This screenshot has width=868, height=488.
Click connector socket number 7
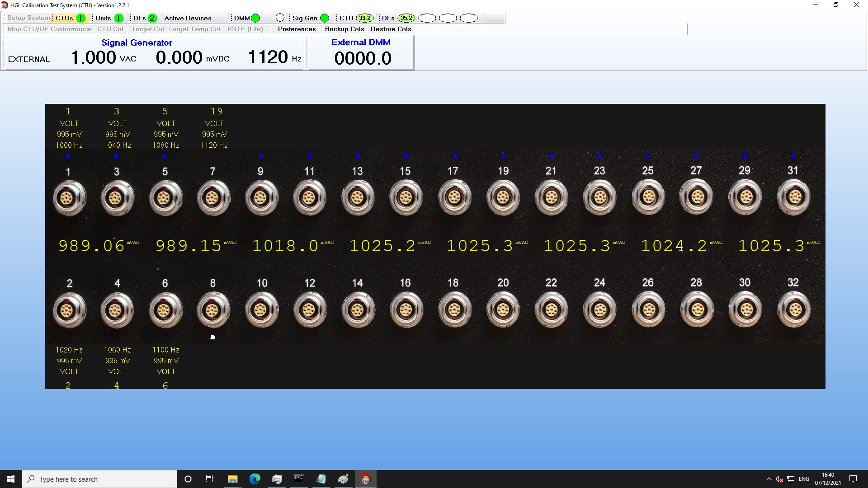click(213, 198)
